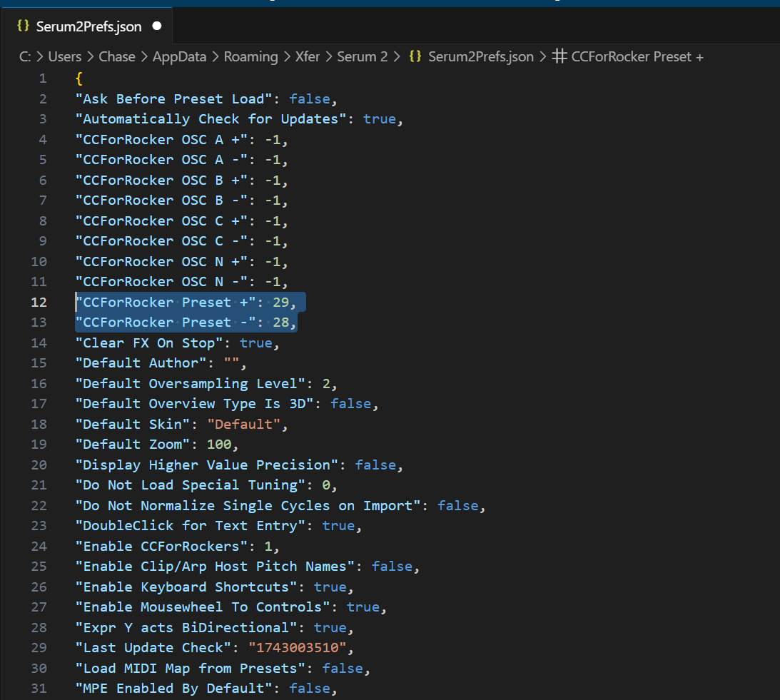
Task: Click line number 13 in the gutter
Action: click(39, 323)
